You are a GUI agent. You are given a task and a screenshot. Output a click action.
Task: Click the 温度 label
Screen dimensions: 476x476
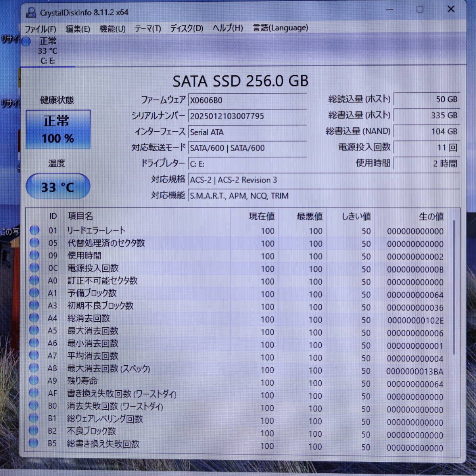point(56,163)
